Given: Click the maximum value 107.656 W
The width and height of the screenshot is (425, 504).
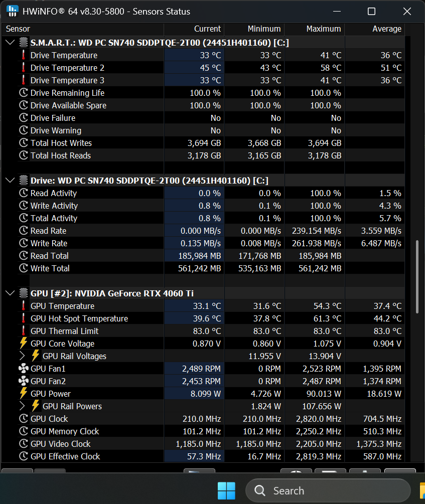Looking at the screenshot, I should (322, 406).
